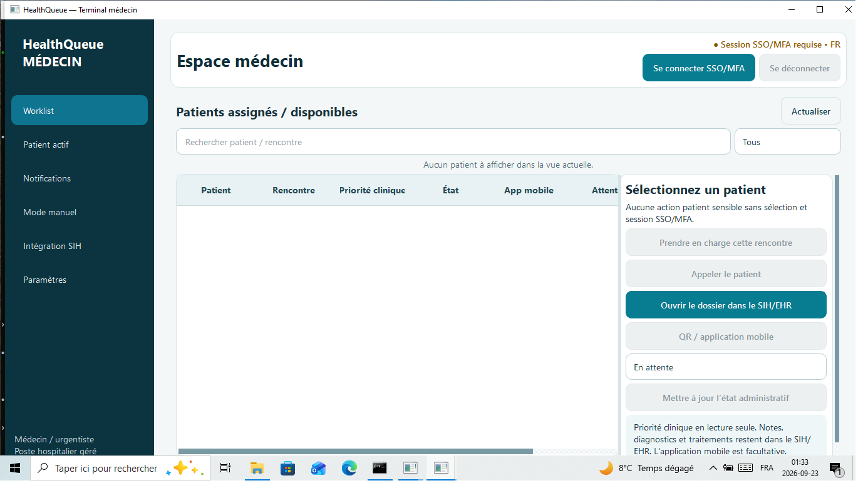Click QR / application mobile button
The image size is (868, 493).
(x=726, y=337)
